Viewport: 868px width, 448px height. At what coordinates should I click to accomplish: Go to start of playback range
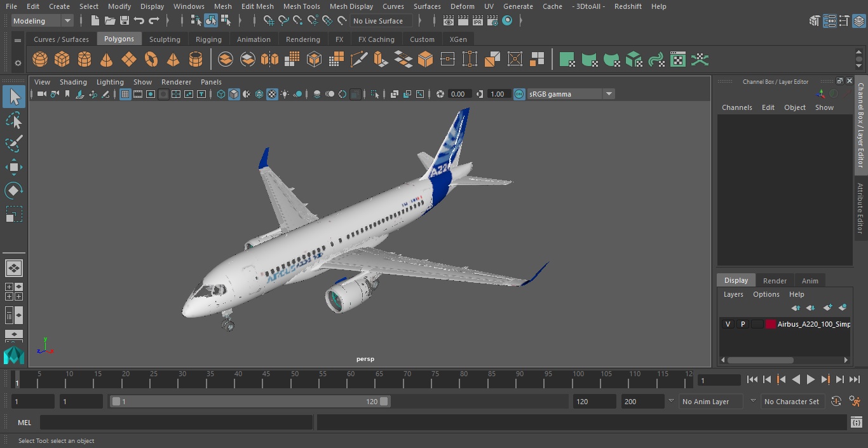pos(752,379)
